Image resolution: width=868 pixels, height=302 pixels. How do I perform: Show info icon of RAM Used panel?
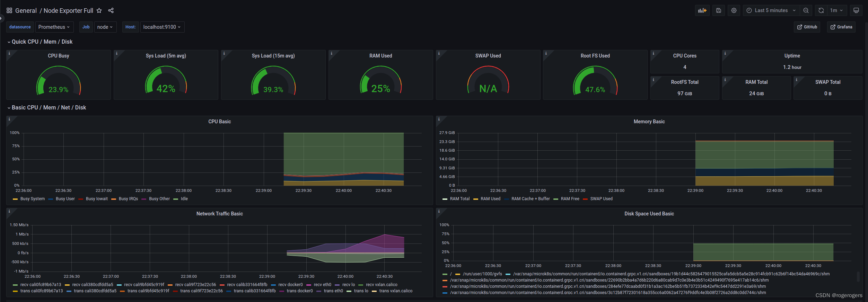[332, 53]
